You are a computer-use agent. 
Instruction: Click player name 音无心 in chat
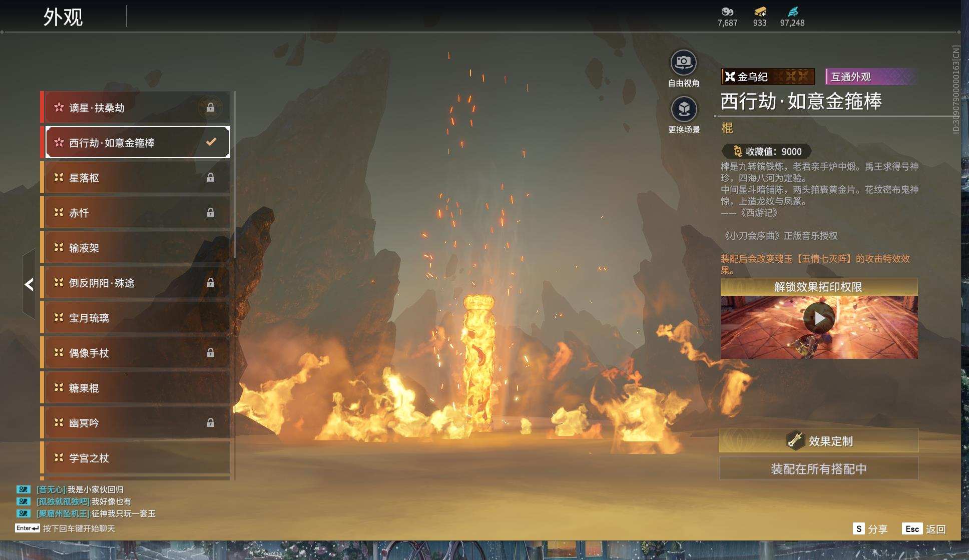coord(52,489)
